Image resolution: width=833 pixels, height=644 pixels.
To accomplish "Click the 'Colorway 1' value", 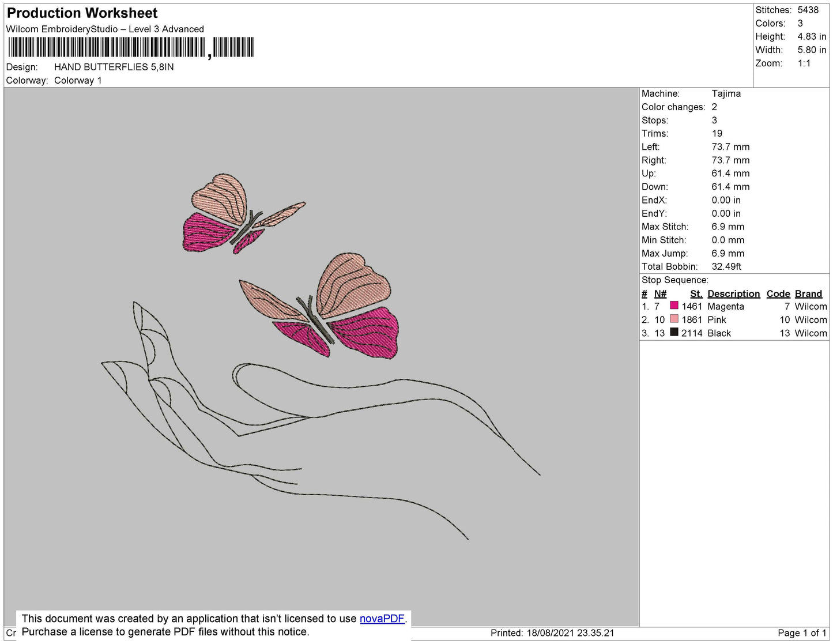I will [x=78, y=81].
